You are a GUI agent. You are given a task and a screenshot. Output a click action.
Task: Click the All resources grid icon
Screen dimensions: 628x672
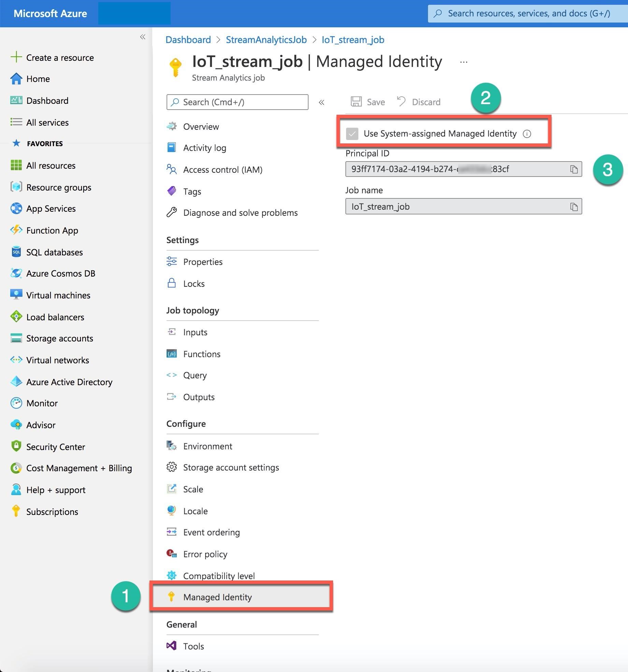[16, 165]
